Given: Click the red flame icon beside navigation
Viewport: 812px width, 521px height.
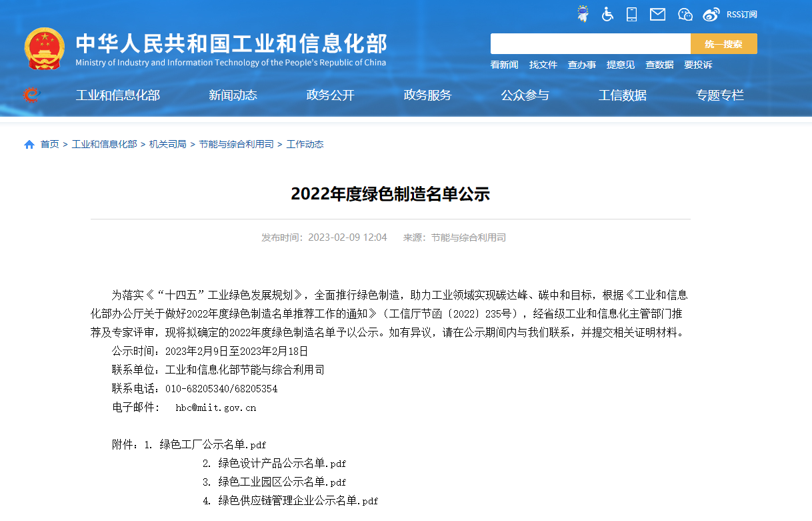Looking at the screenshot, I should (30, 95).
